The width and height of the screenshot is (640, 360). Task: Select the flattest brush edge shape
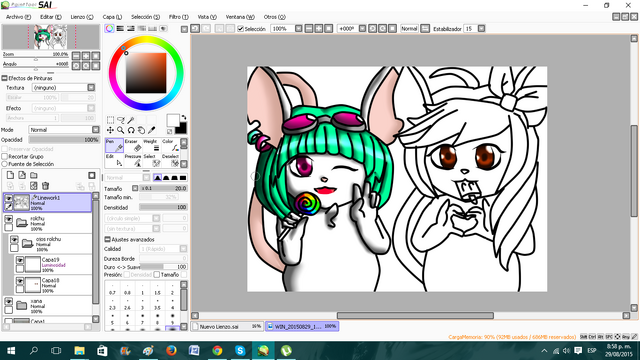(x=183, y=178)
